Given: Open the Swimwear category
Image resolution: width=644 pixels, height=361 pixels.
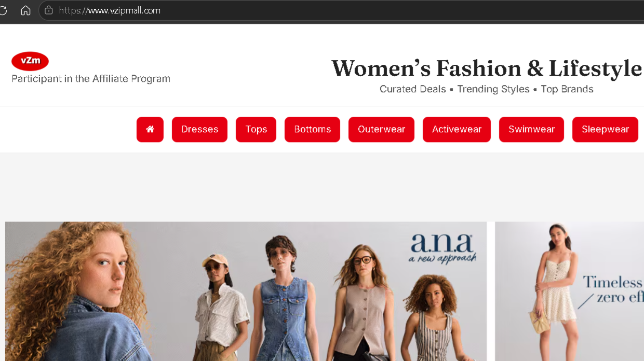Looking at the screenshot, I should tap(531, 129).
